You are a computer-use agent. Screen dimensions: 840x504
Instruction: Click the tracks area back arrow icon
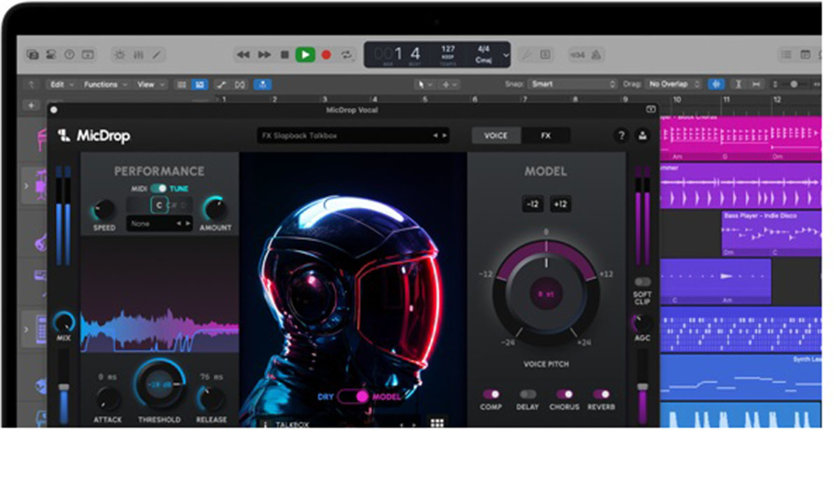(x=31, y=84)
